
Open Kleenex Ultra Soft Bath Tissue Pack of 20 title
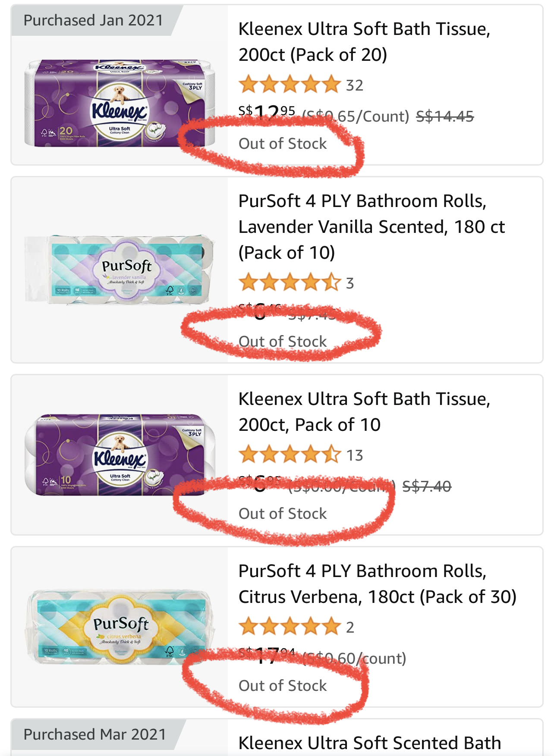click(x=364, y=42)
